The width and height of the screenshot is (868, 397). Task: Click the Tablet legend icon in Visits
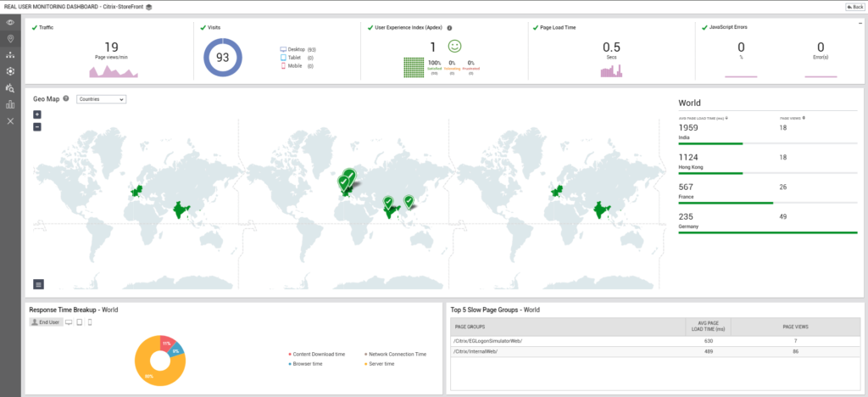pyautogui.click(x=283, y=58)
